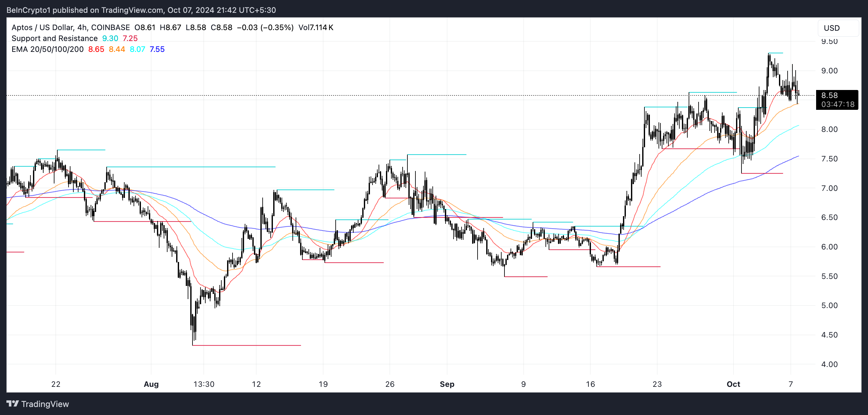Click the Aug label on time axis
Screen dimensions: 868x415
[151, 384]
